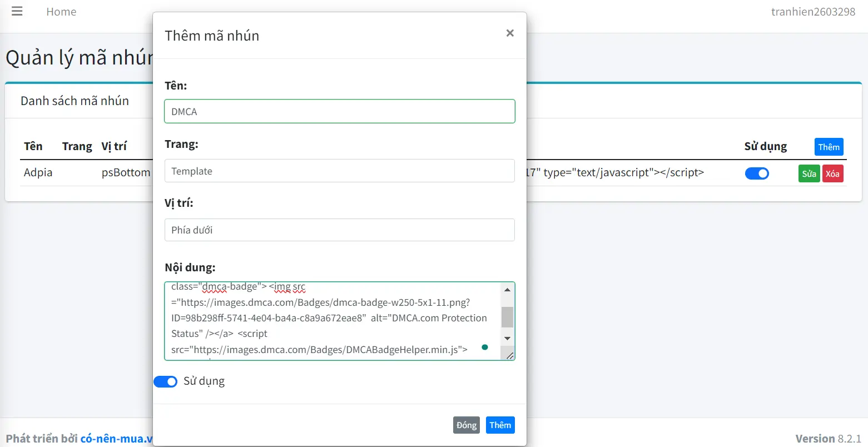The height and width of the screenshot is (447, 868).
Task: Click the green Sửa button for Adpia
Action: pos(809,173)
